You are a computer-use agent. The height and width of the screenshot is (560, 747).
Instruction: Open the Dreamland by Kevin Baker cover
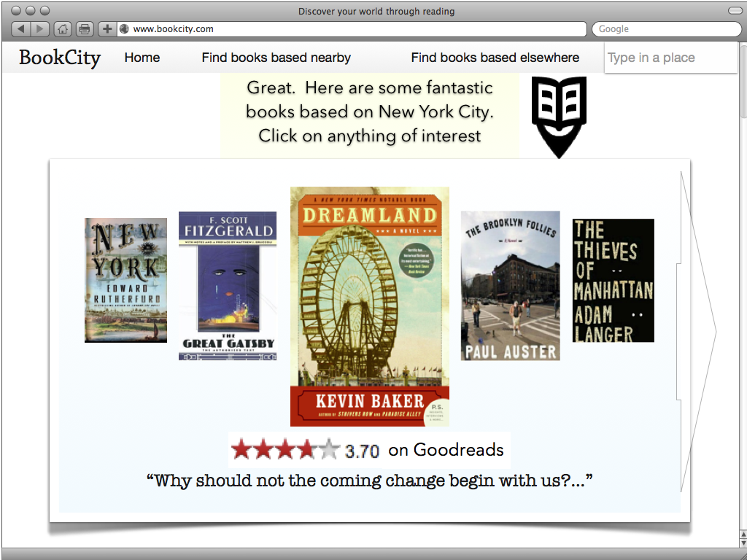tap(370, 306)
